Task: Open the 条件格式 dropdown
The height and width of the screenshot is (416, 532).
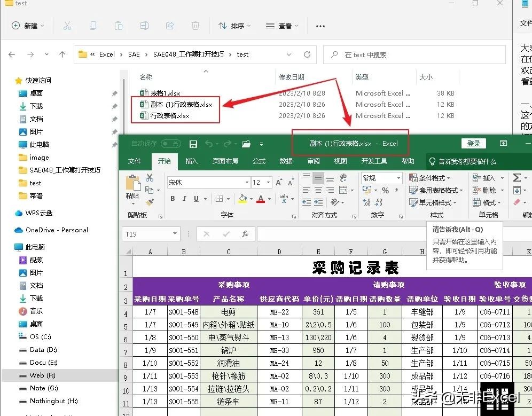Action: click(x=430, y=178)
